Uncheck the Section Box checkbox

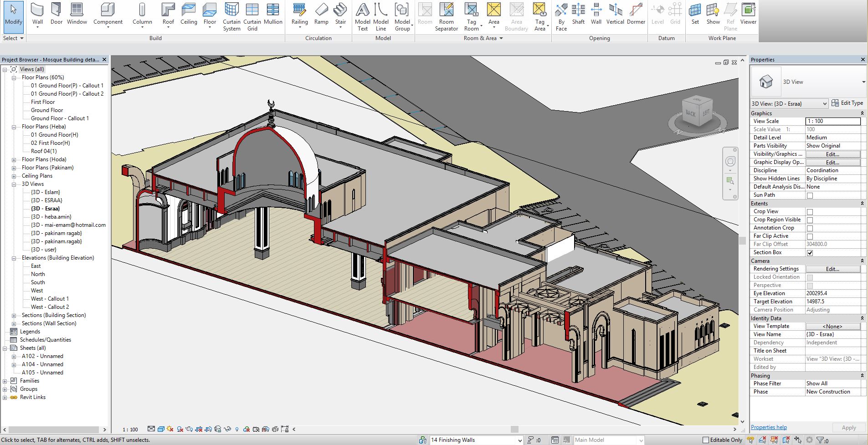coord(810,253)
